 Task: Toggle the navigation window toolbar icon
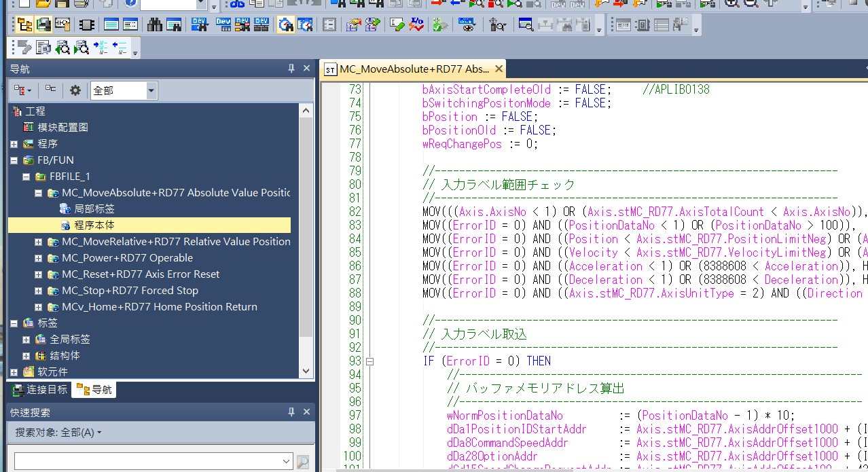(24, 25)
